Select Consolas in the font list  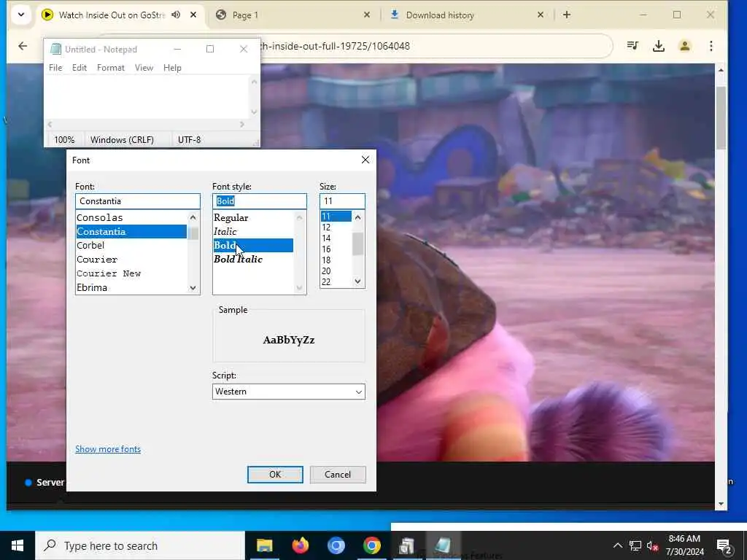[x=131, y=217]
